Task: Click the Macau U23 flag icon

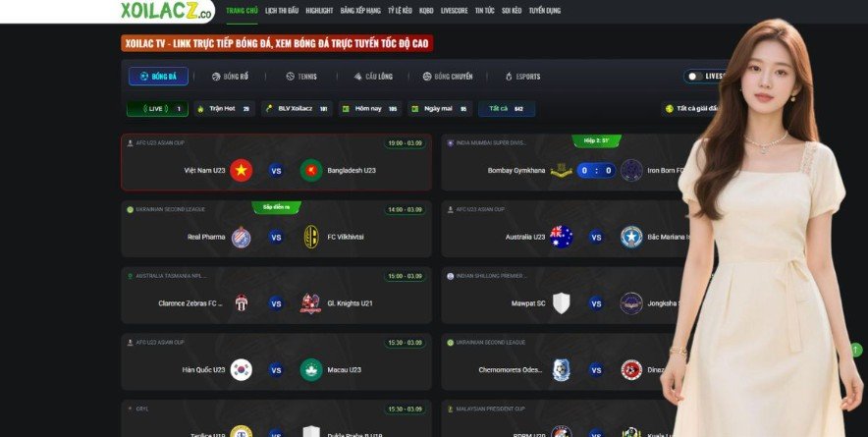Action: tap(311, 370)
